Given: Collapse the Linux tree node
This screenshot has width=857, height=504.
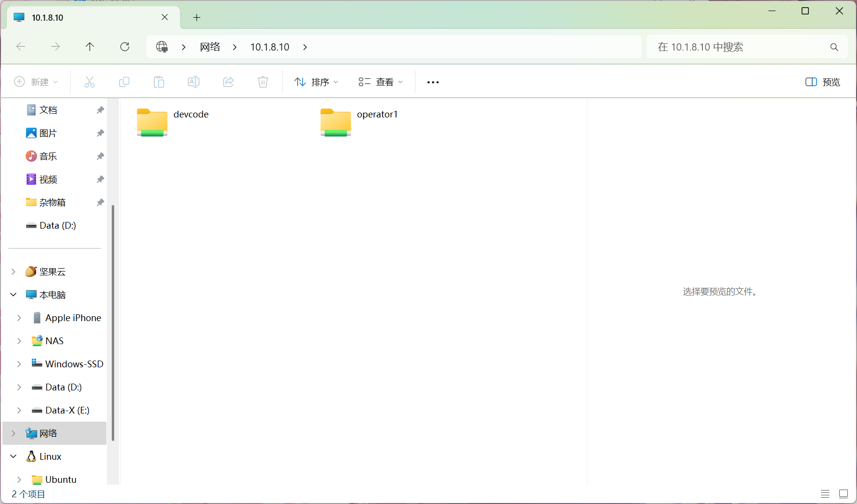Looking at the screenshot, I should click(13, 457).
